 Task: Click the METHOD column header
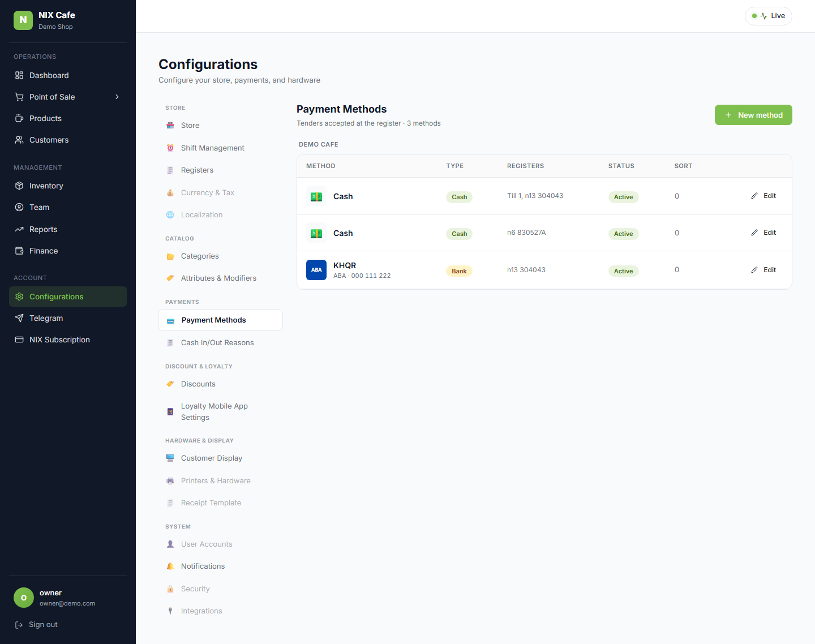[x=321, y=166]
